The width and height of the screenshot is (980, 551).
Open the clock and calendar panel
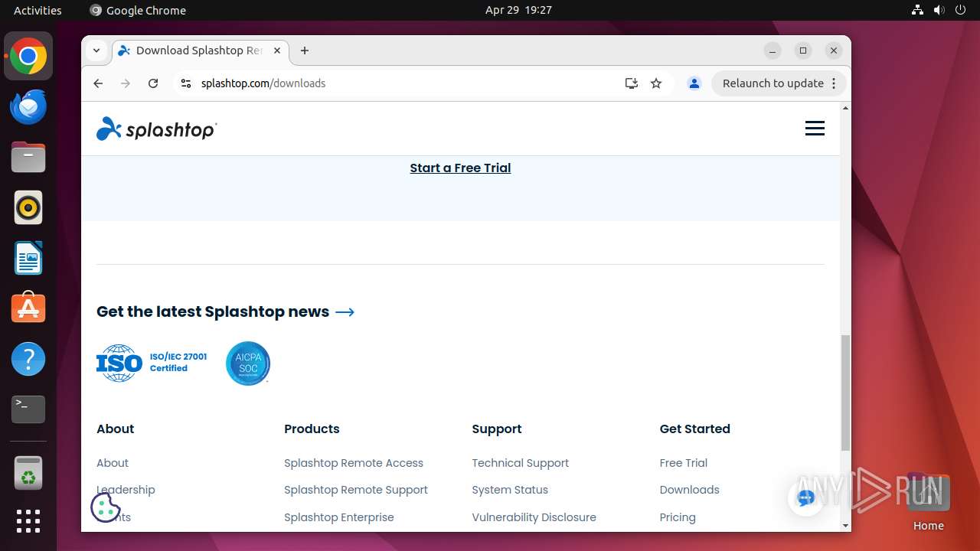518,10
